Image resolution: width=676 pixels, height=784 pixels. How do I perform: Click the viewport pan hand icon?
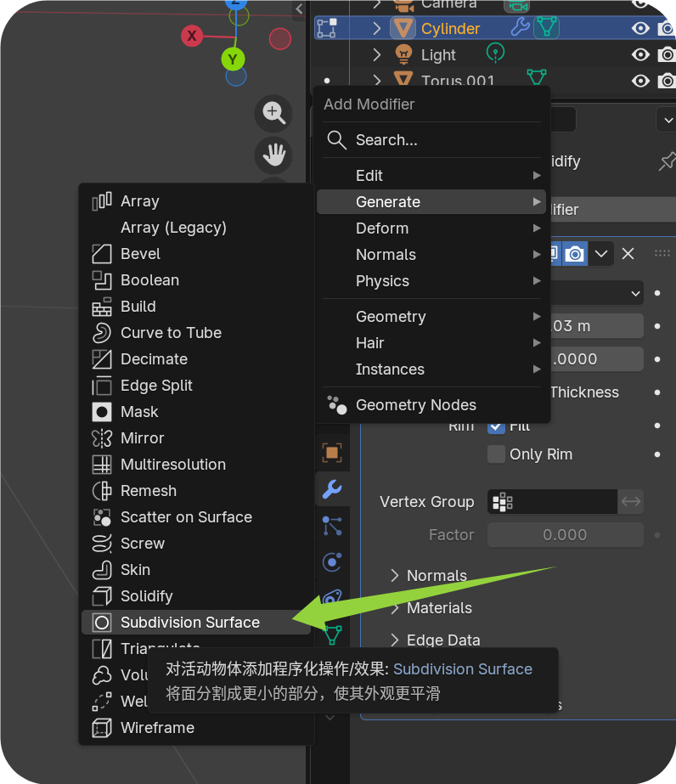point(273,155)
